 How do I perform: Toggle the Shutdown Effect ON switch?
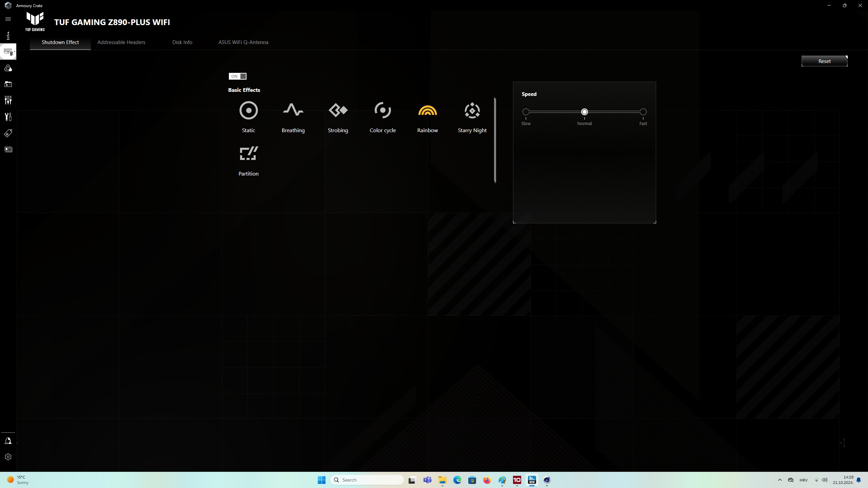(x=238, y=76)
